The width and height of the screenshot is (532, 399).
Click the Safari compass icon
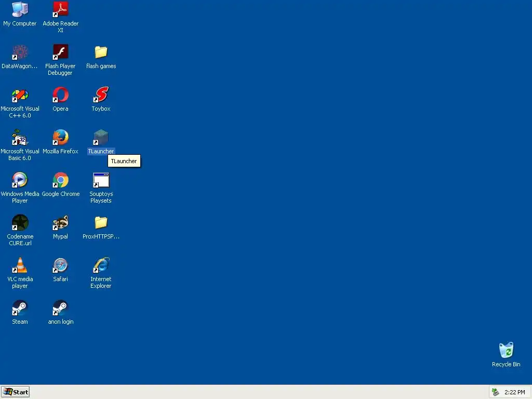[60, 265]
